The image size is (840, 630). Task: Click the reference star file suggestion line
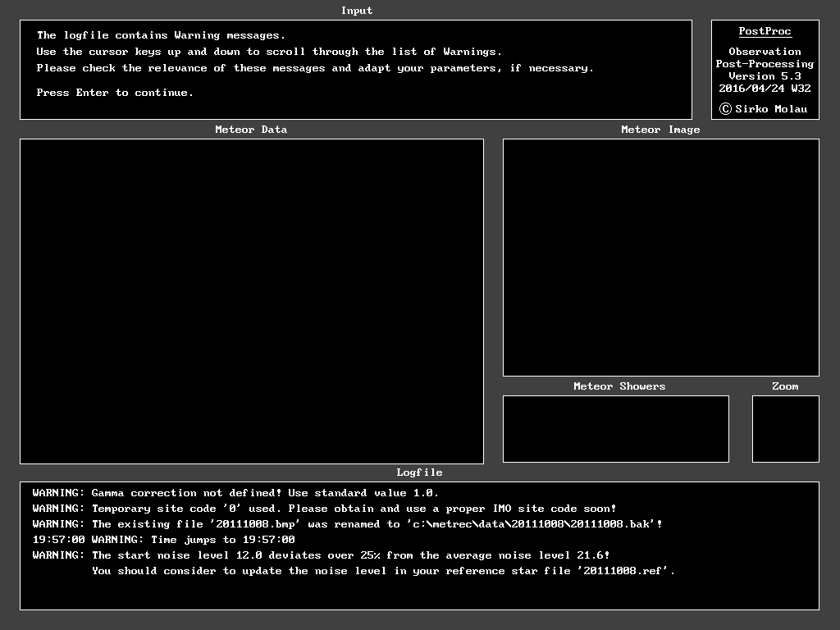[383, 571]
